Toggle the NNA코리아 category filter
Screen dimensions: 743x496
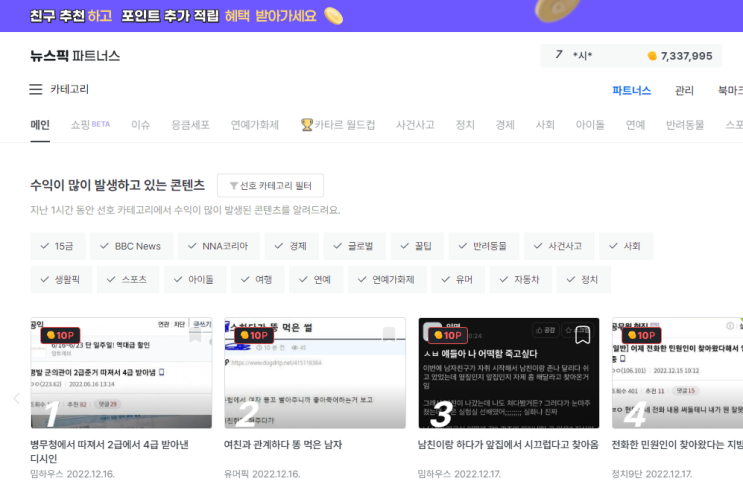(x=219, y=246)
